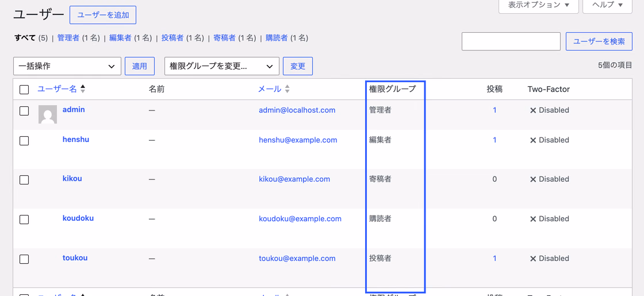Image resolution: width=644 pixels, height=296 pixels.
Task: Click the X Disabled icon for admin
Action: tap(533, 110)
